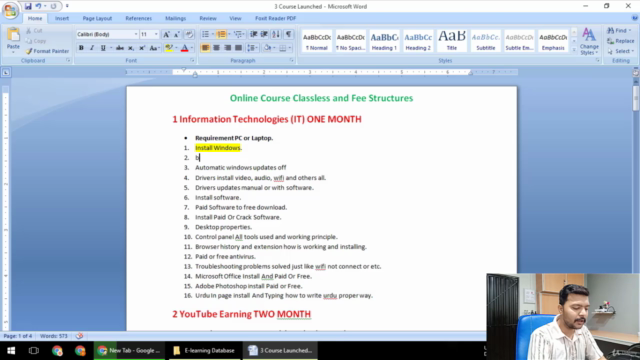640x360 pixels.
Task: Shrink font size with the A-down icon
Action: (x=177, y=34)
